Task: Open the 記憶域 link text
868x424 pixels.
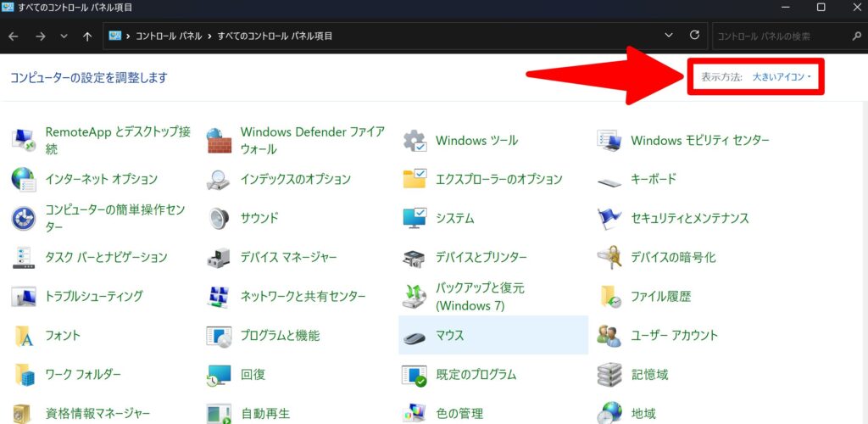Action: (x=650, y=375)
